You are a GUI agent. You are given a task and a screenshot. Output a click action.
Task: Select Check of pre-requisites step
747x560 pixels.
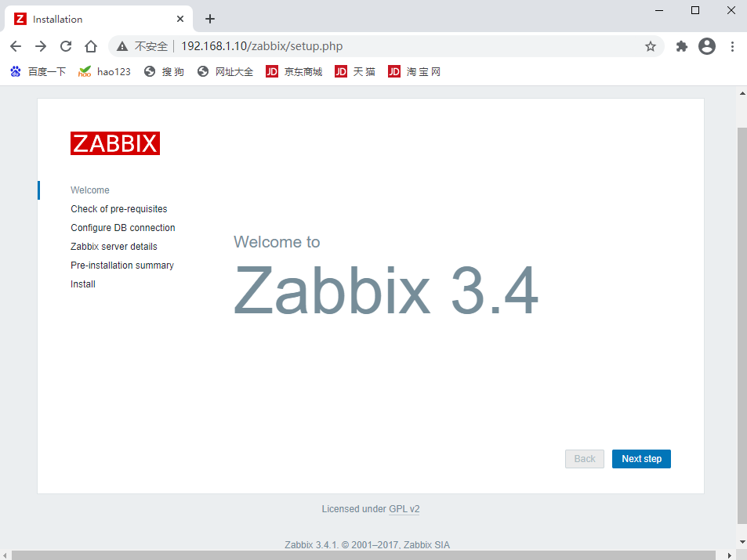[x=119, y=209]
